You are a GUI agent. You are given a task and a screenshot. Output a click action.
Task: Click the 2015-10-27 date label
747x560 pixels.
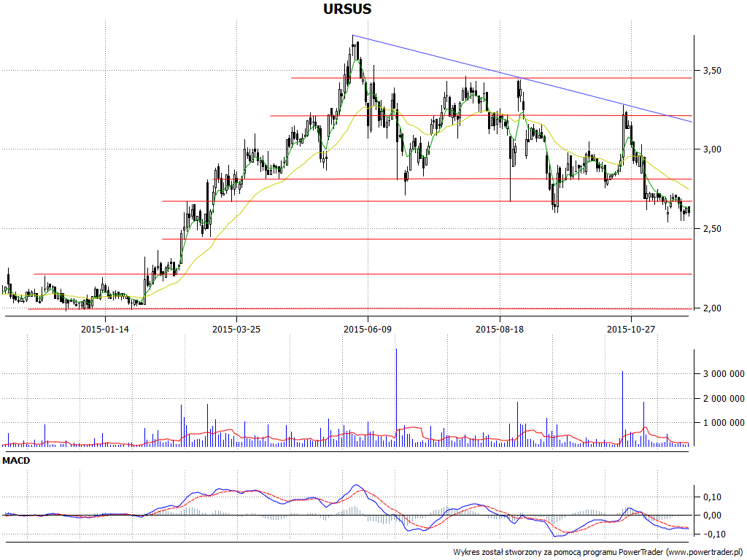pyautogui.click(x=631, y=329)
